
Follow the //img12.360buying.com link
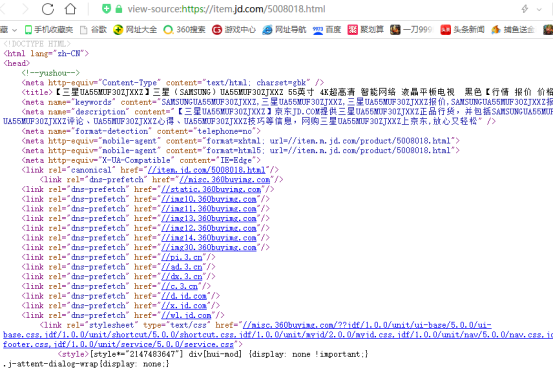[209, 228]
